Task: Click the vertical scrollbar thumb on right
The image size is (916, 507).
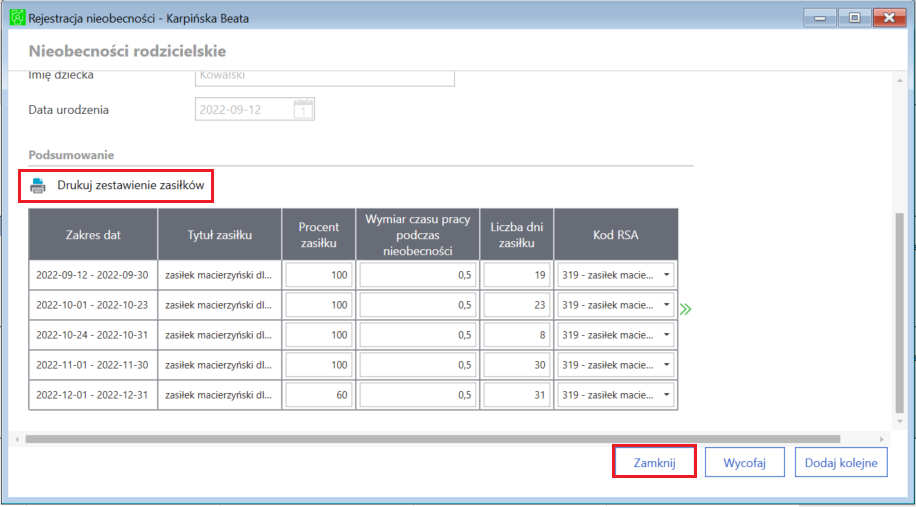Action: click(899, 312)
